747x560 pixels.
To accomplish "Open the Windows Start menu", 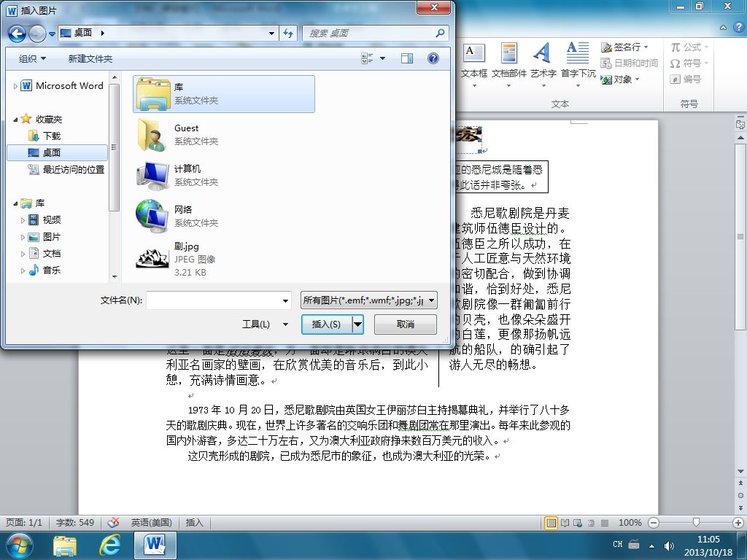I will tap(19, 545).
